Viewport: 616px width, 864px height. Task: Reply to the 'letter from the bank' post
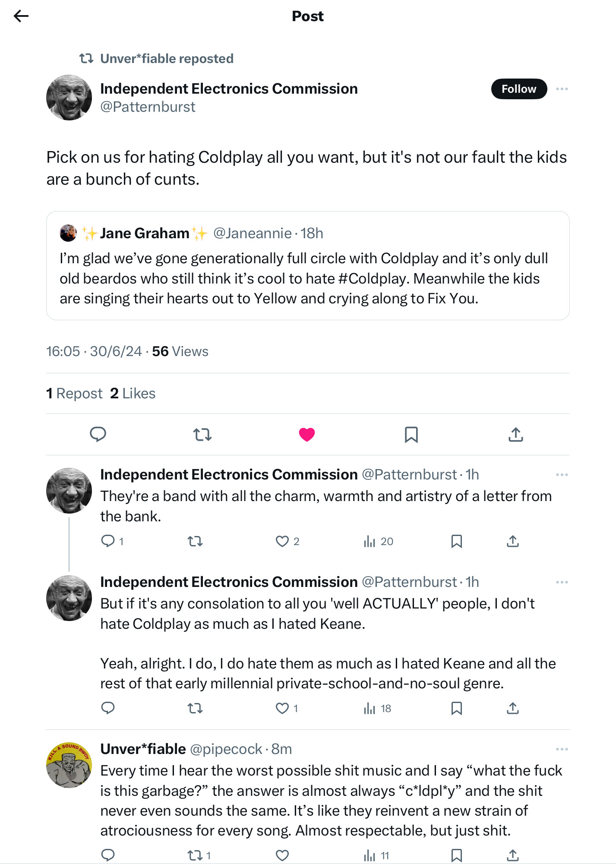click(x=108, y=541)
